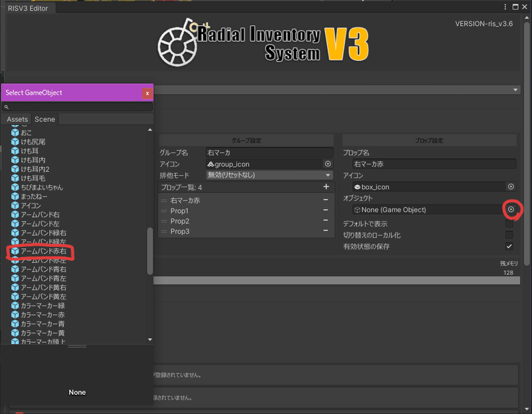Open picker for group_icon field
532x414 pixels.
328,164
